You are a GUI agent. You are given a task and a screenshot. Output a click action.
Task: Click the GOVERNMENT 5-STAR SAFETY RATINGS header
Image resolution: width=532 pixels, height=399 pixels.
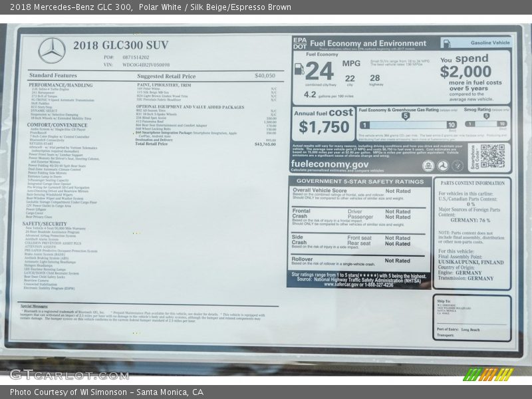[x=360, y=182]
